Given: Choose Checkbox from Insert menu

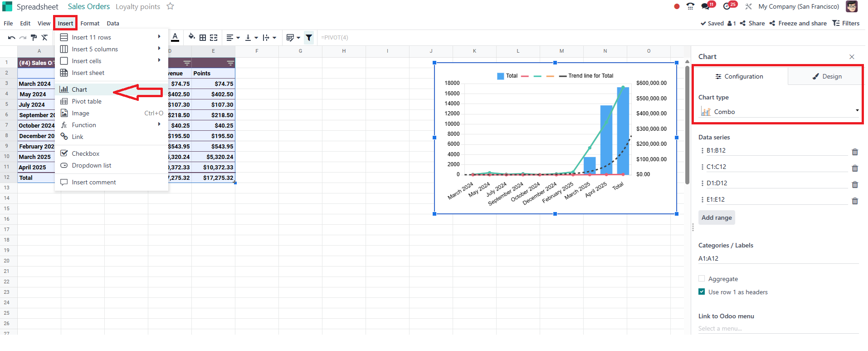Looking at the screenshot, I should click(111, 153).
